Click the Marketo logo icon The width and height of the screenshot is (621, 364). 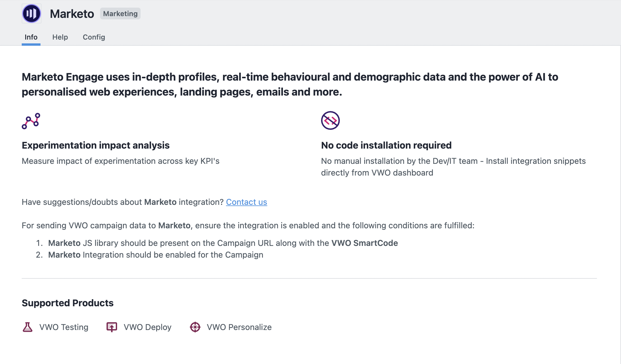[32, 13]
